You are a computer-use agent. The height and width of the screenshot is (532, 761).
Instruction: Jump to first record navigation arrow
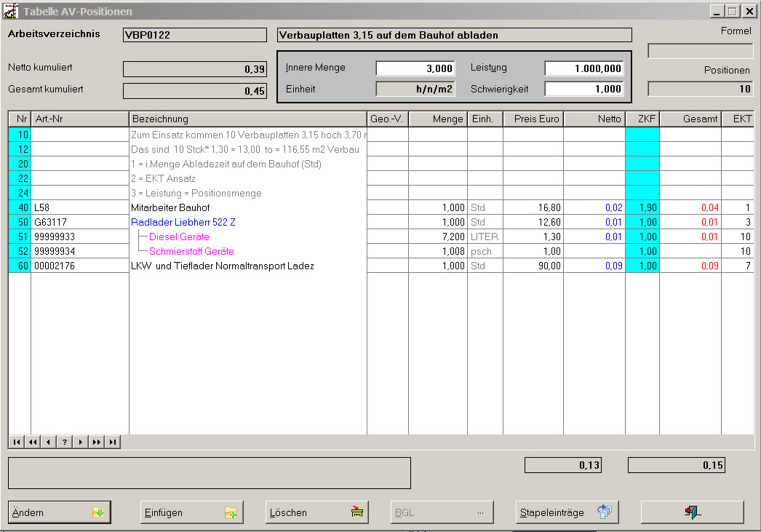pos(16,442)
